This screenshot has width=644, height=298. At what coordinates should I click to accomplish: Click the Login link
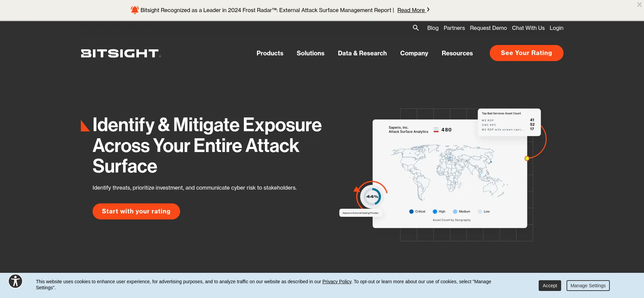556,28
